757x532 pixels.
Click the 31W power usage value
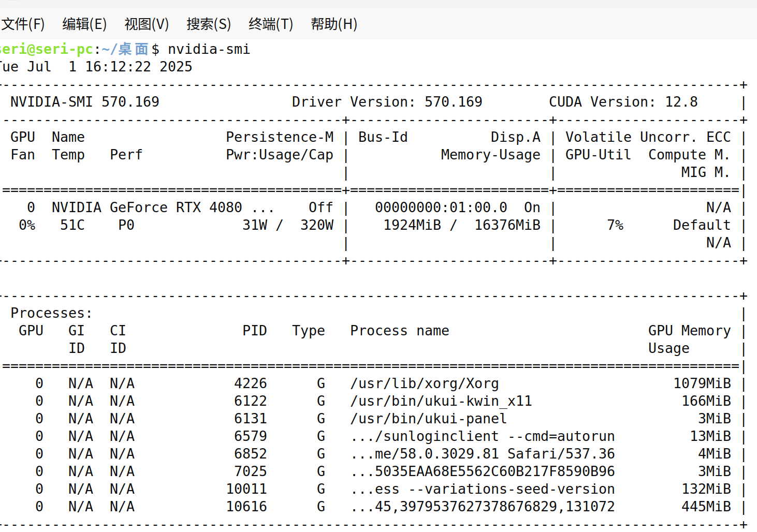tap(255, 225)
